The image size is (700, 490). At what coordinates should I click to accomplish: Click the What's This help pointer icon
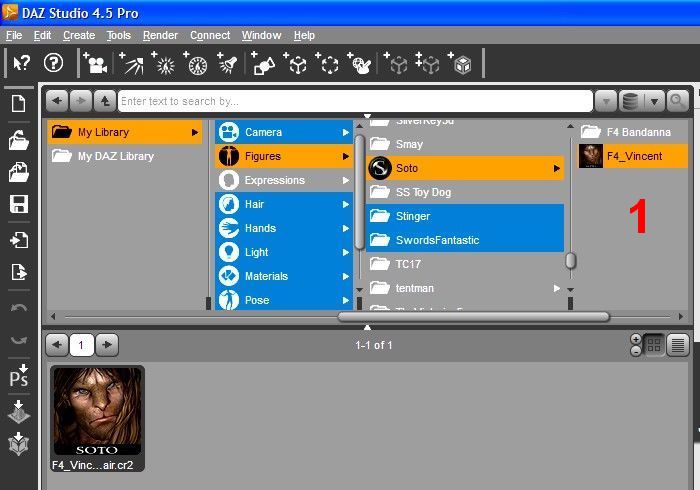(21, 63)
